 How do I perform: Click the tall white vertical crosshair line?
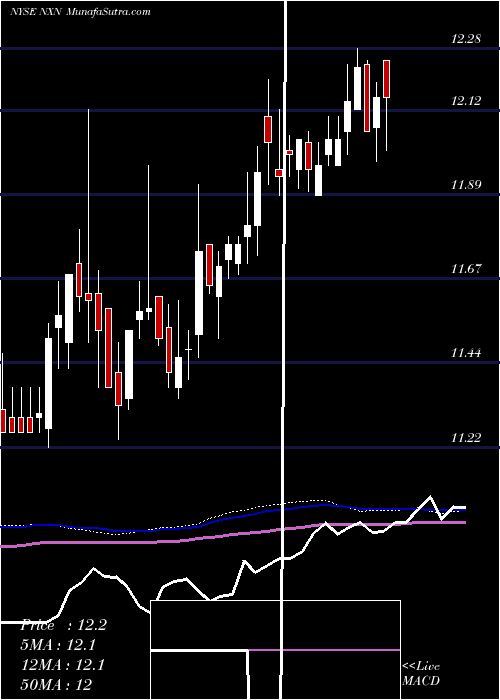[283, 348]
